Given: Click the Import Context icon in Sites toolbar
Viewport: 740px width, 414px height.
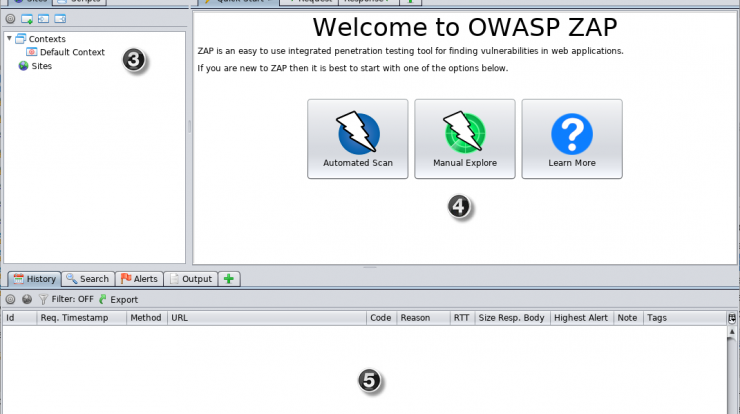Looking at the screenshot, I should [x=43, y=19].
